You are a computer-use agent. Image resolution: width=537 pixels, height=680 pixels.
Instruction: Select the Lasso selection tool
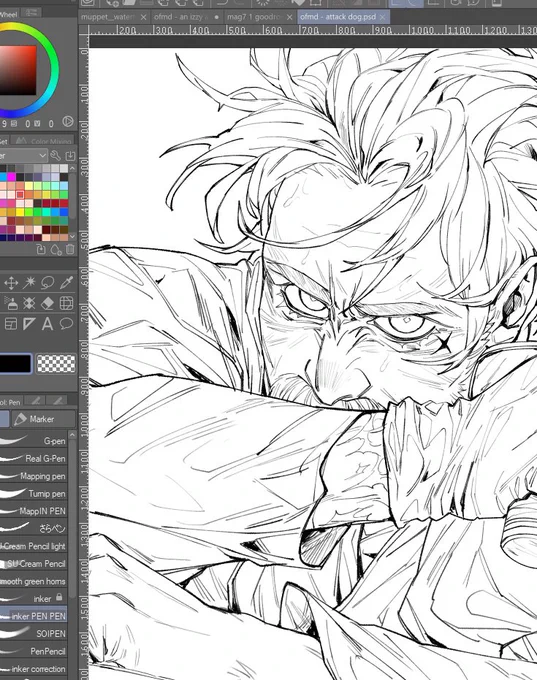[x=48, y=283]
